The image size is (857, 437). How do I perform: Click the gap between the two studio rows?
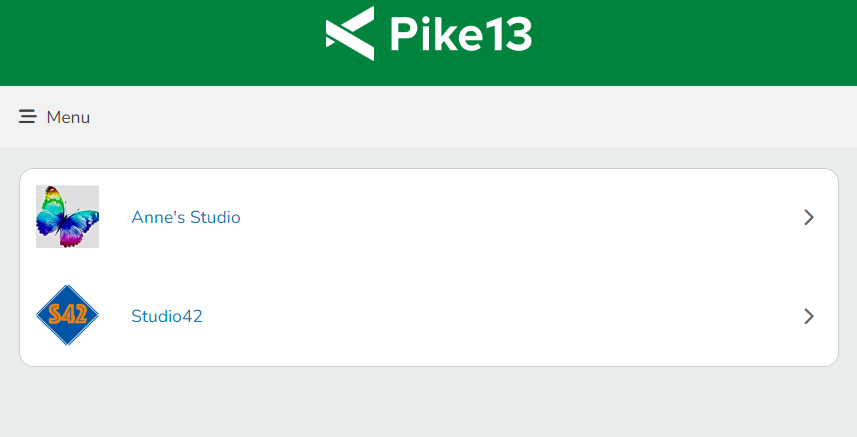click(x=428, y=266)
